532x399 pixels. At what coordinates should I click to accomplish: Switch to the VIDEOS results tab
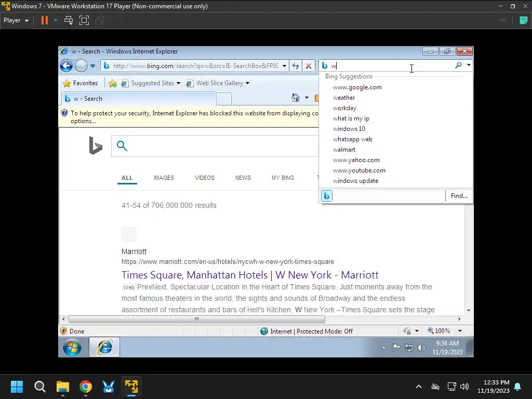coord(205,178)
